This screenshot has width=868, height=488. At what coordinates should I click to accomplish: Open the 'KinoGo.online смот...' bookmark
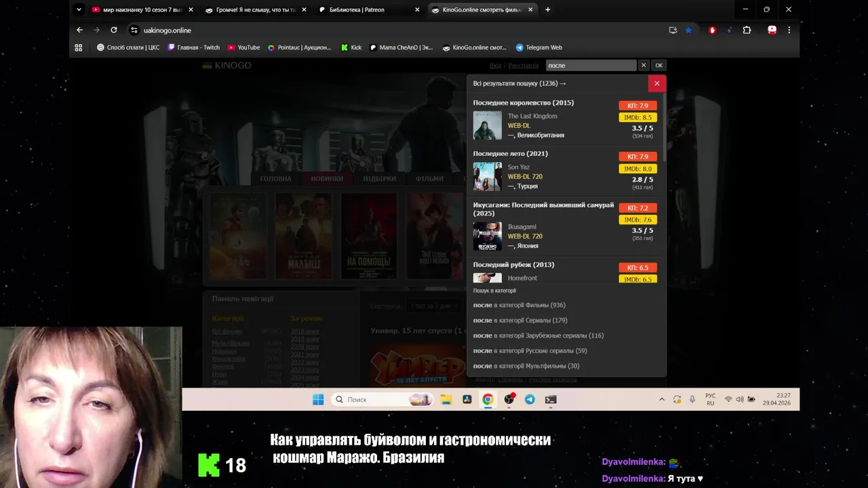(475, 47)
